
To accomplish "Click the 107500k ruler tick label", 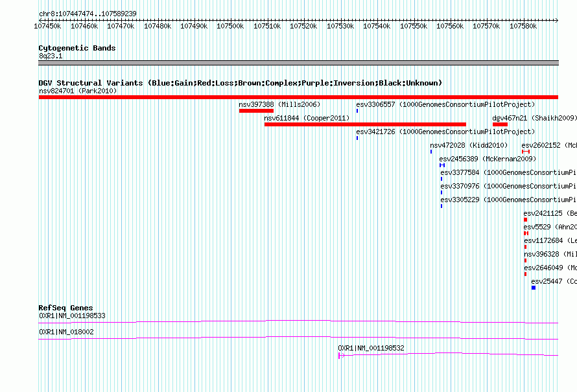I will [230, 26].
